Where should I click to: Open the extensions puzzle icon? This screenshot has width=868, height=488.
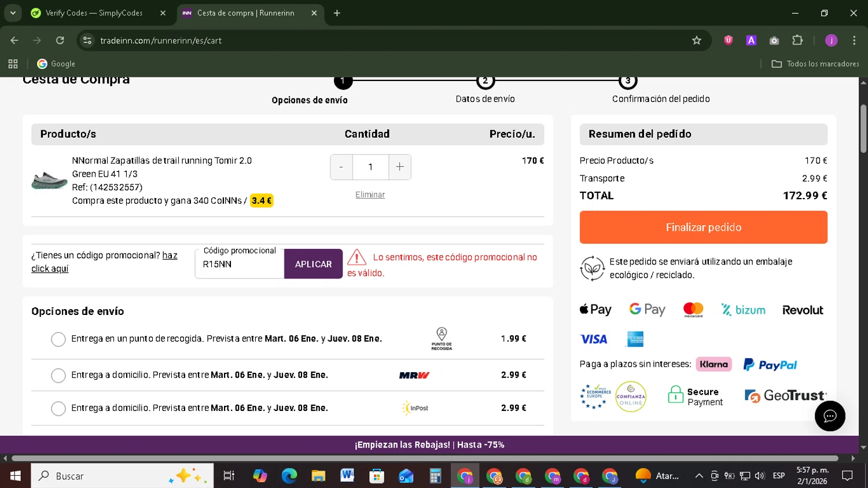(x=797, y=41)
